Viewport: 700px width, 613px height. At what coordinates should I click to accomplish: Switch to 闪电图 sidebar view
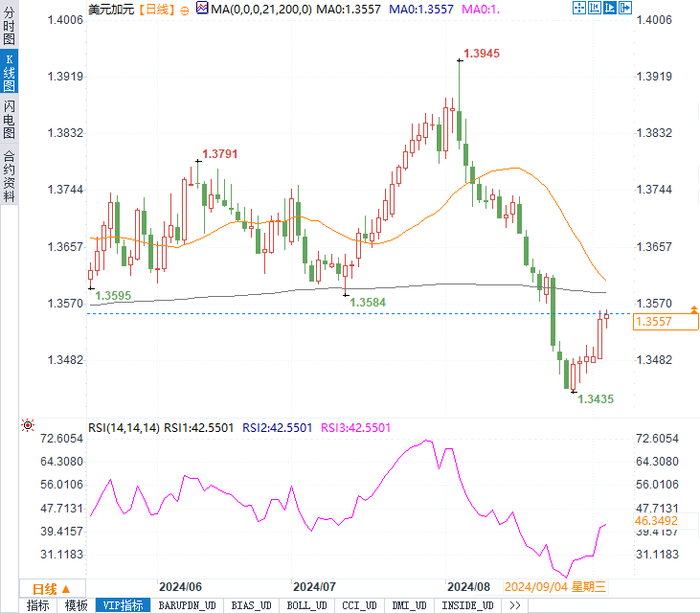(x=9, y=119)
